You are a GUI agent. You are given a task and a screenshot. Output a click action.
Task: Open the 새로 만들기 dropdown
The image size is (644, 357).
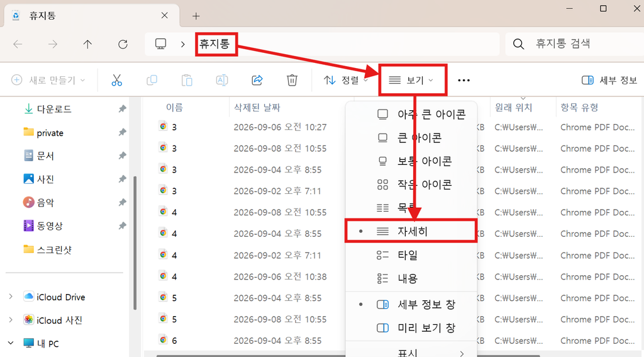[48, 80]
